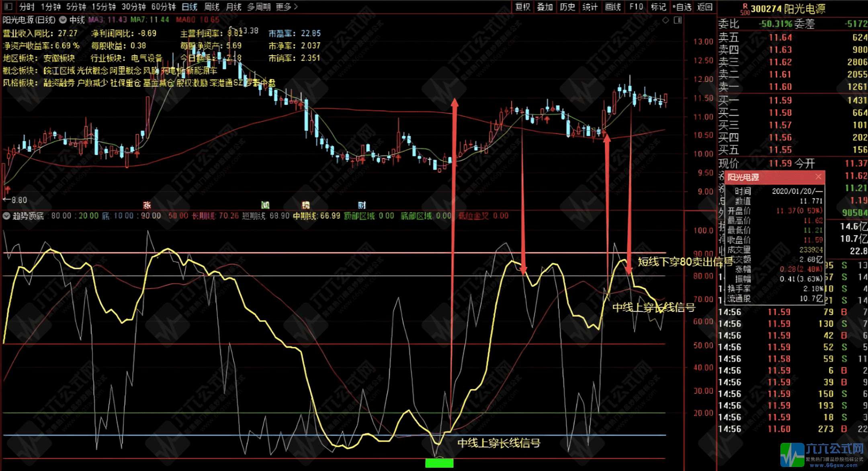Image resolution: width=868 pixels, height=471 pixels.
Task: Click the 14:56 11.60 273 trade row
Action: click(x=793, y=429)
